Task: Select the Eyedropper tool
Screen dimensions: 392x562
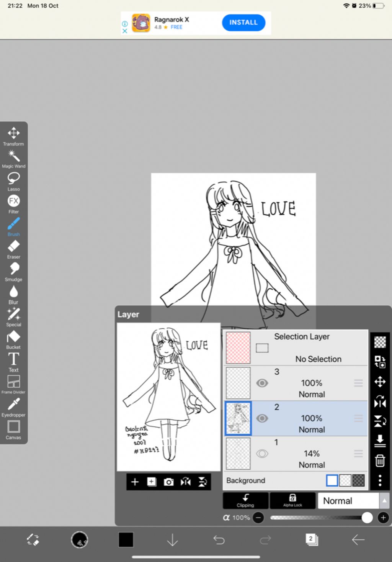Action: (x=13, y=407)
